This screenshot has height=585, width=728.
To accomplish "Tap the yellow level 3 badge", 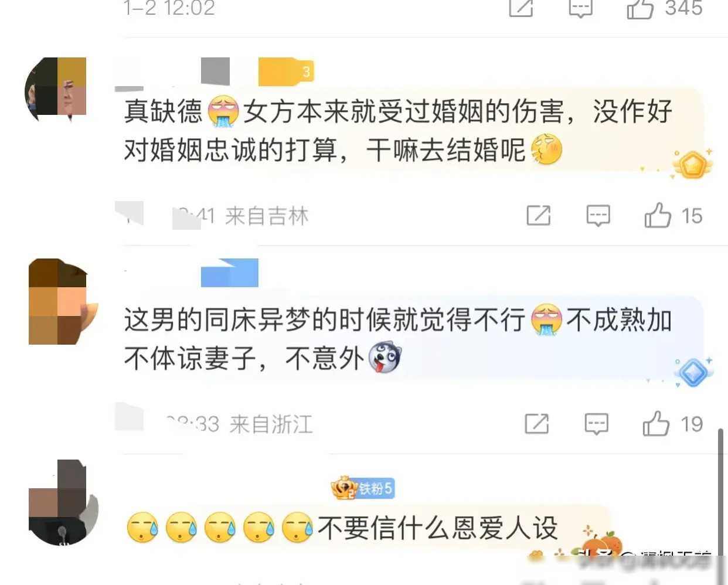I will click(286, 72).
